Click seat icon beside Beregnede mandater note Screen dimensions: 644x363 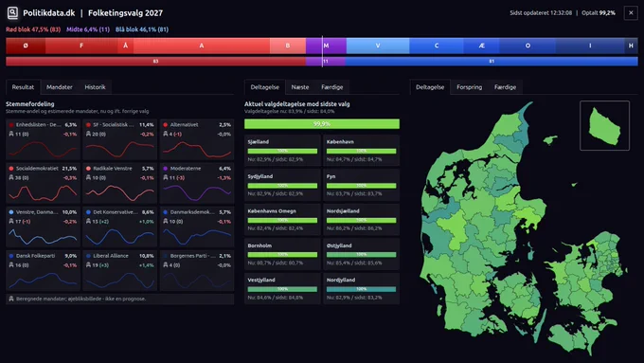point(11,299)
